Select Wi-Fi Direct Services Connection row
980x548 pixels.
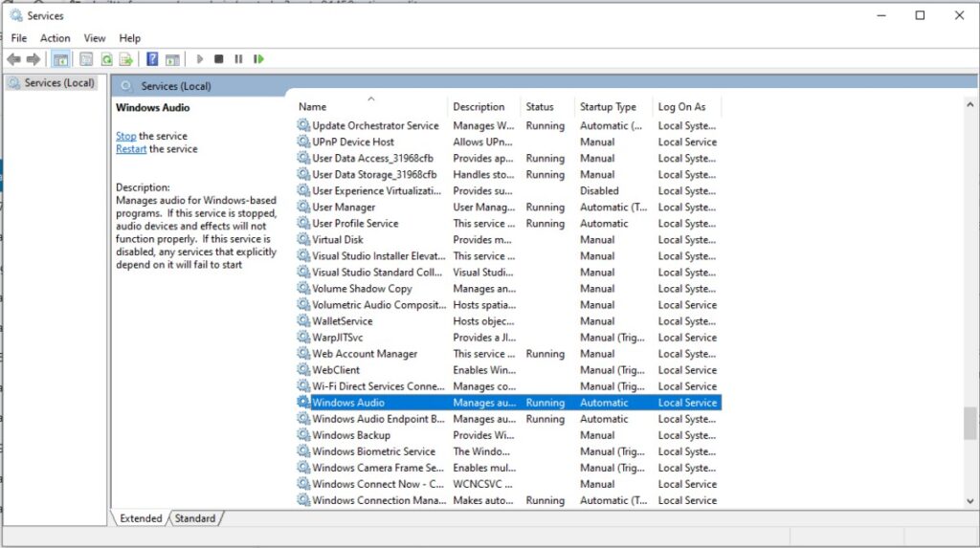508,386
